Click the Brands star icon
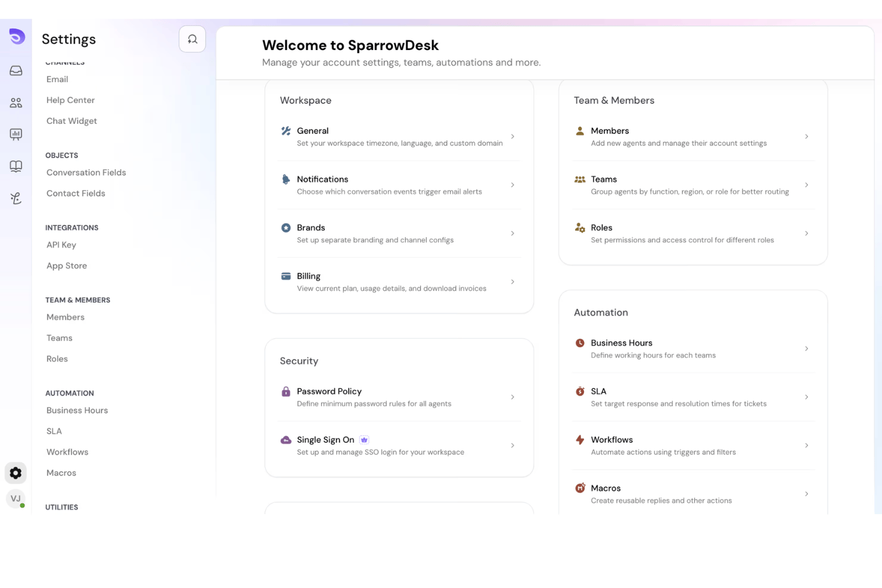The width and height of the screenshot is (882, 588). [286, 228]
